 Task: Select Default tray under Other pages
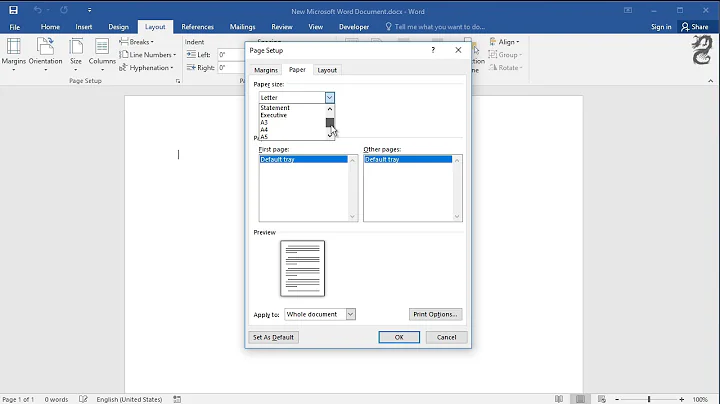tap(408, 159)
